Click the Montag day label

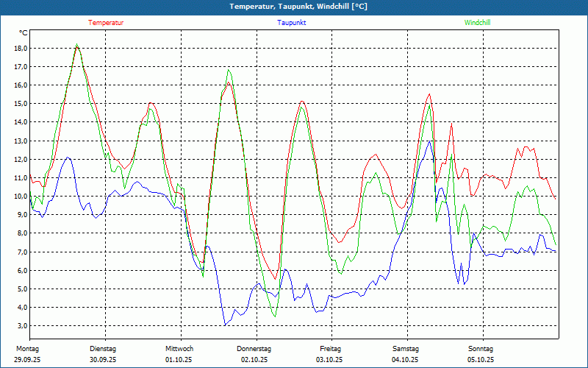(26, 348)
